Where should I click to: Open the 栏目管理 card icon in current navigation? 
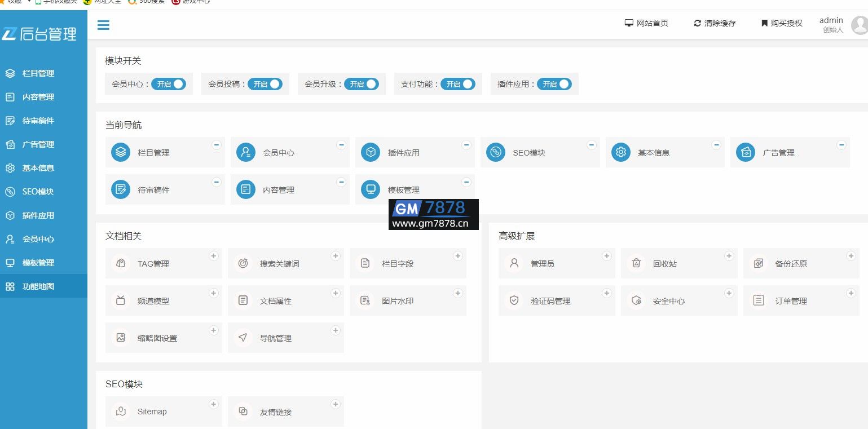[121, 152]
